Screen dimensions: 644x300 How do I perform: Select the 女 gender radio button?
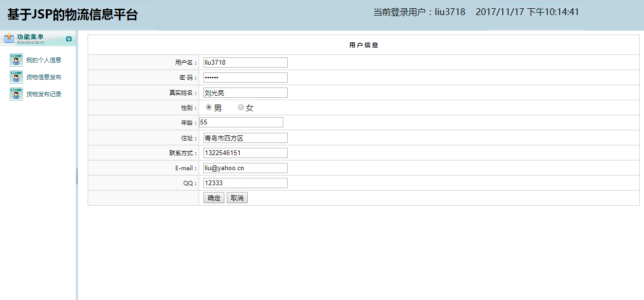pyautogui.click(x=240, y=107)
